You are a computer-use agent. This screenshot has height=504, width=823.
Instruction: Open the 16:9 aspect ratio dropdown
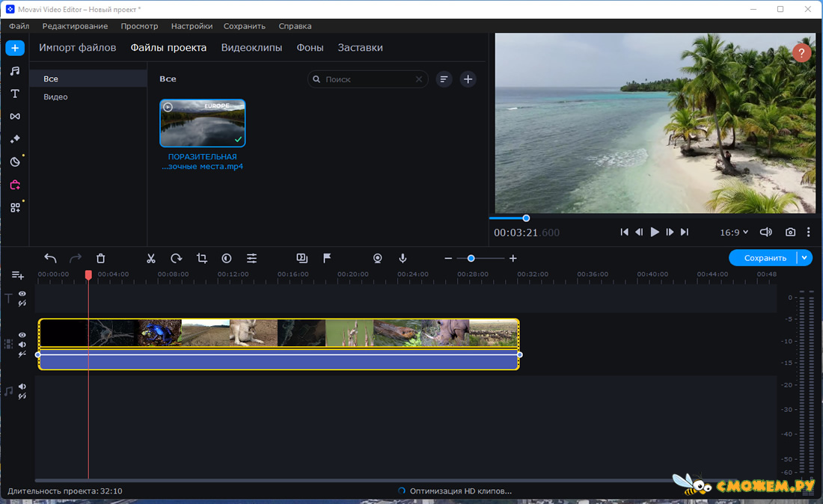[734, 233]
